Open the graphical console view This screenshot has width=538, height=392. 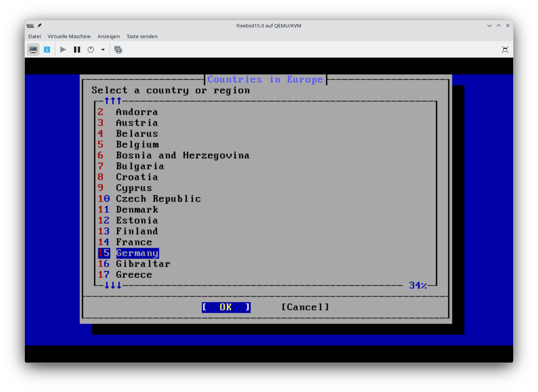[x=33, y=50]
